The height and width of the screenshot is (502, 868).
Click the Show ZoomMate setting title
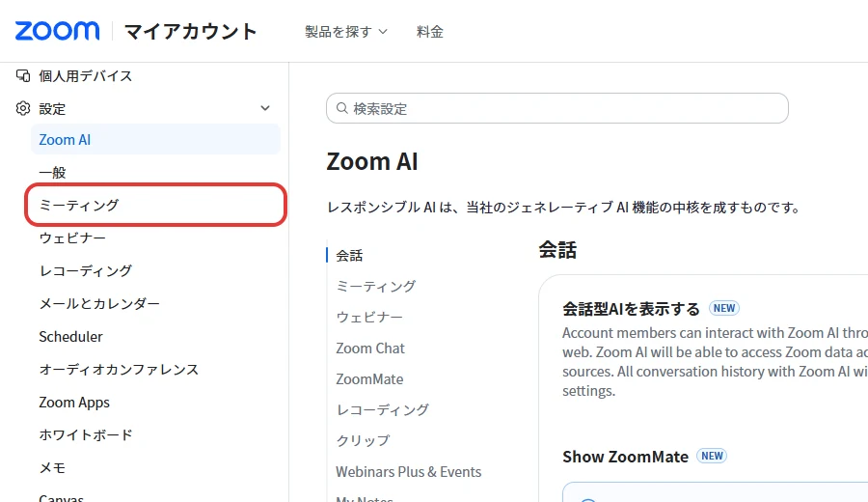626,457
